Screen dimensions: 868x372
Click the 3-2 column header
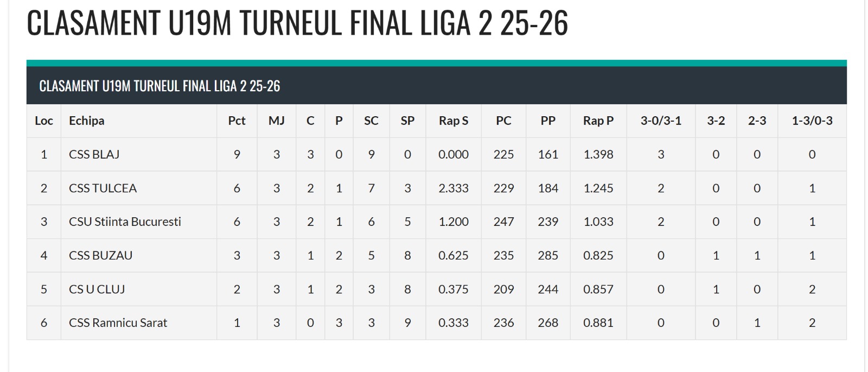(716, 121)
